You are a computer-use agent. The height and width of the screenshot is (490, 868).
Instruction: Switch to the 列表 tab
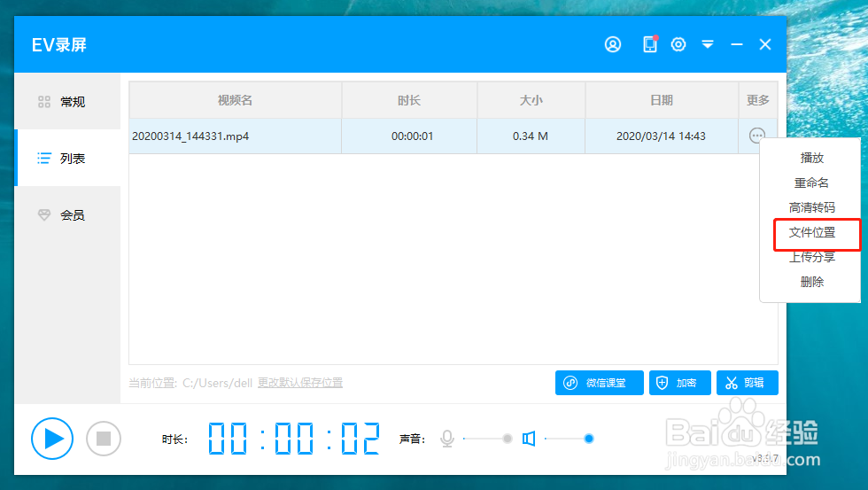coord(67,159)
